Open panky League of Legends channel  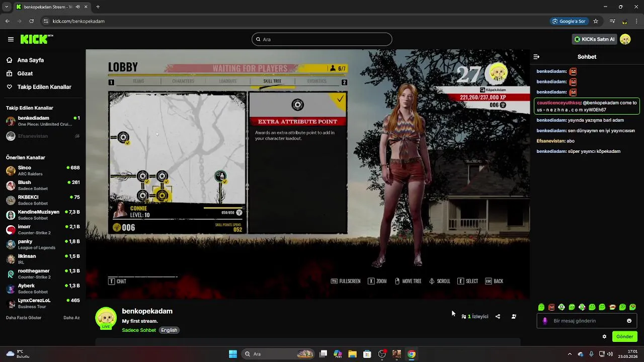point(43,244)
